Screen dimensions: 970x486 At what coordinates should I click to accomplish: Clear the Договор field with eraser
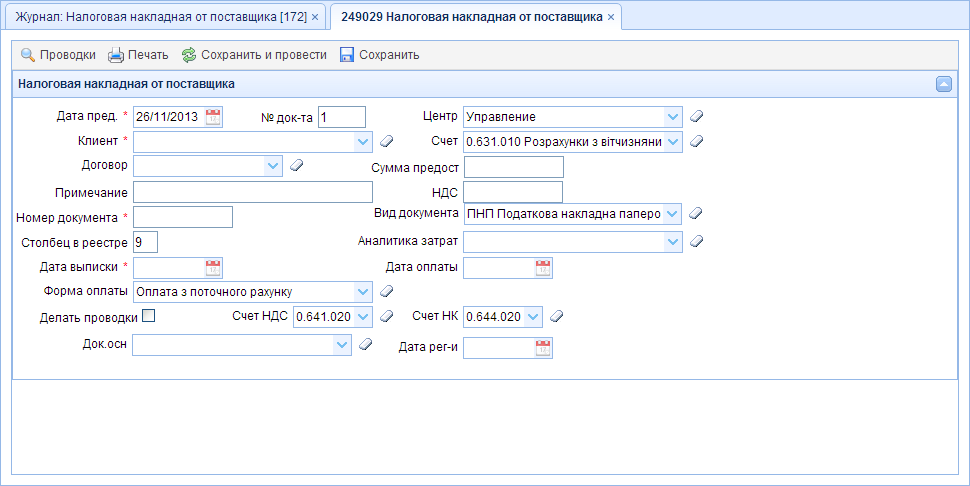(x=297, y=165)
